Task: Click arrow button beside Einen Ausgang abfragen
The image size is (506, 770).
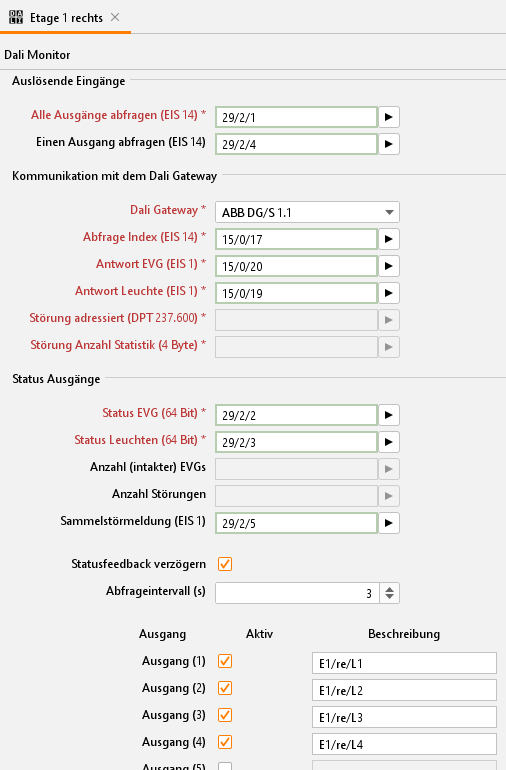Action: click(389, 144)
